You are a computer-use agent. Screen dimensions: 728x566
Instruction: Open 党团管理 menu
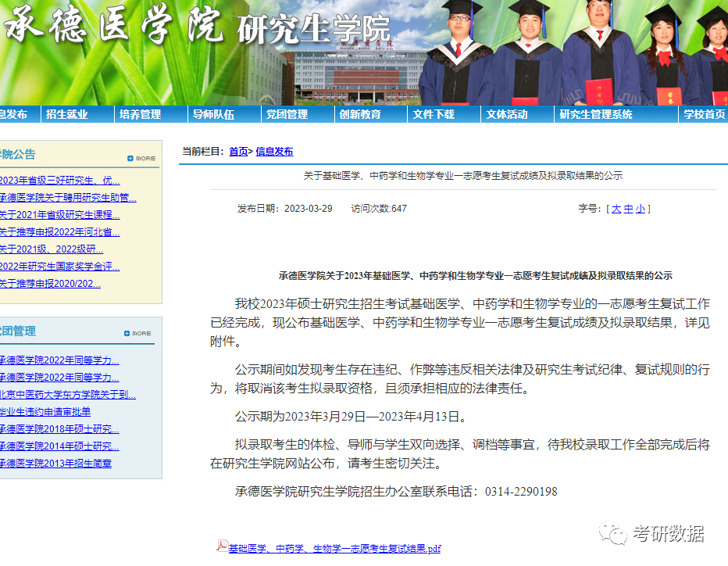point(287,114)
